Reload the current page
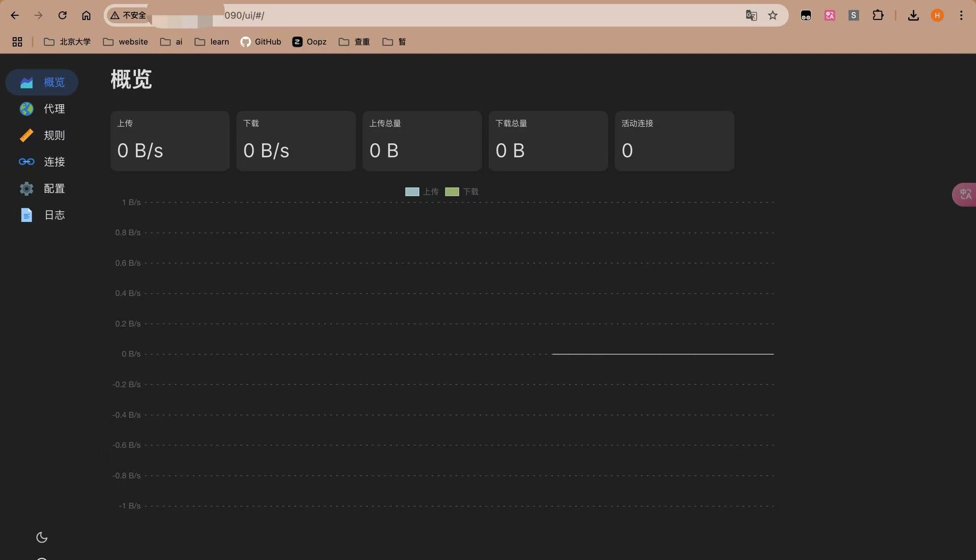Screen dimensions: 976x560 click(x=62, y=15)
